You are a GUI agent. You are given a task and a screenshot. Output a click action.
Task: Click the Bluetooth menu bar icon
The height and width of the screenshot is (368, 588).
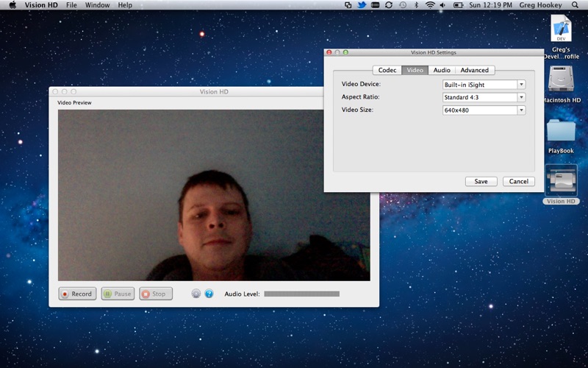(416, 5)
